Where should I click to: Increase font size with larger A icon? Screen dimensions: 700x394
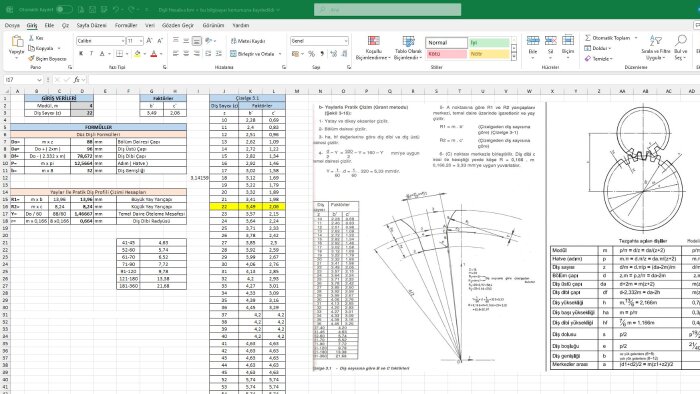pos(150,41)
